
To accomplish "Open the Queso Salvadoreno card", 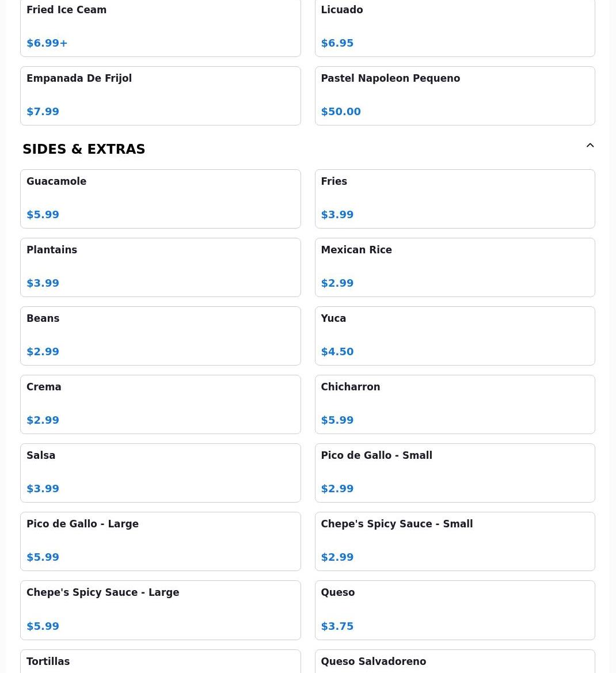I will [x=455, y=661].
